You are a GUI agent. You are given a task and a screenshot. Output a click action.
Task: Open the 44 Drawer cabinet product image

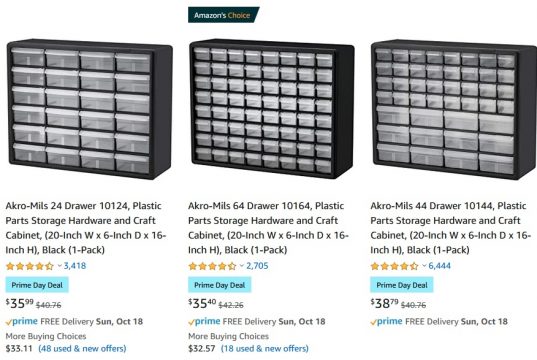tap(454, 109)
